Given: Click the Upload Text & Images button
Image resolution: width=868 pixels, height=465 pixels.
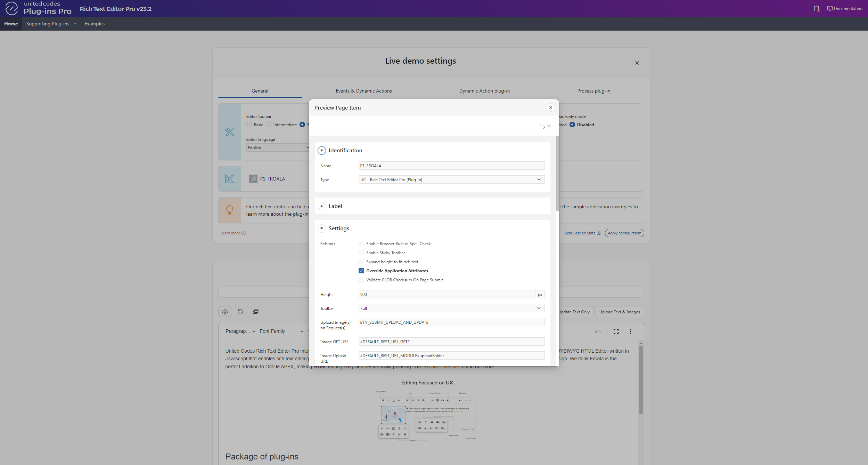Looking at the screenshot, I should click(x=620, y=312).
